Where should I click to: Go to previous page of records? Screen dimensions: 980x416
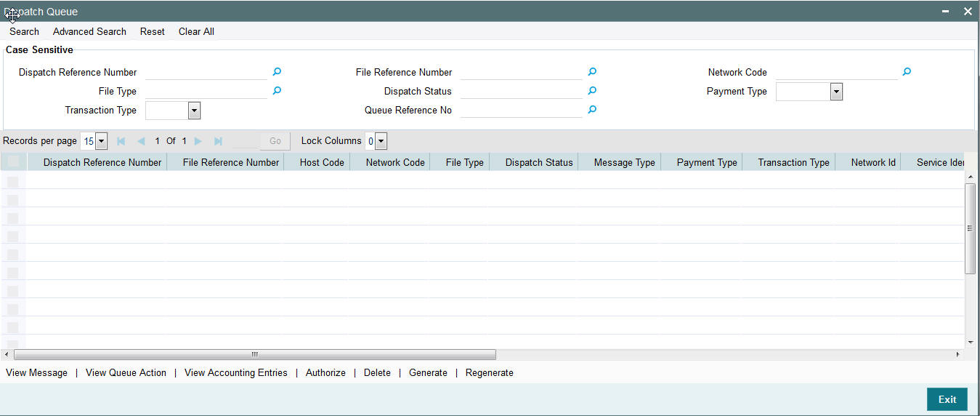point(141,141)
